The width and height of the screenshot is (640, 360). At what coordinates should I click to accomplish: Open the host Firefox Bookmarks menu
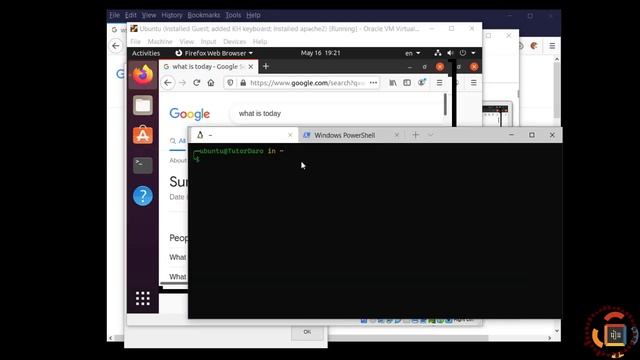(204, 15)
